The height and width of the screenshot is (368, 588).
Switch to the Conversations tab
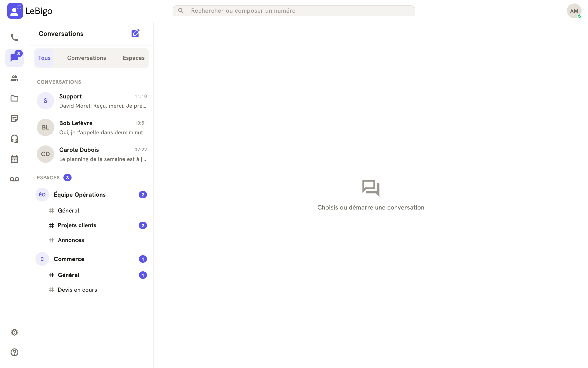click(87, 58)
